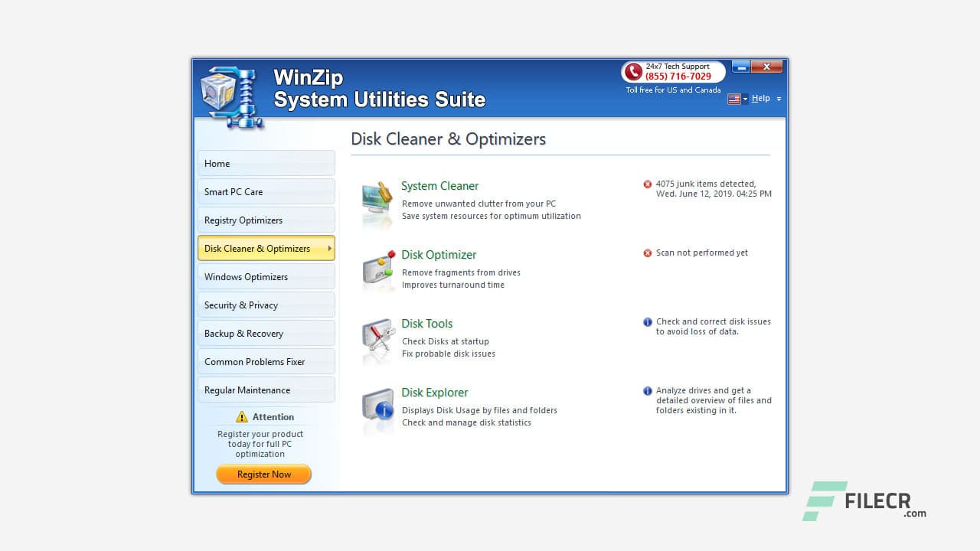
Task: Select the US flag language icon
Action: point(733,98)
